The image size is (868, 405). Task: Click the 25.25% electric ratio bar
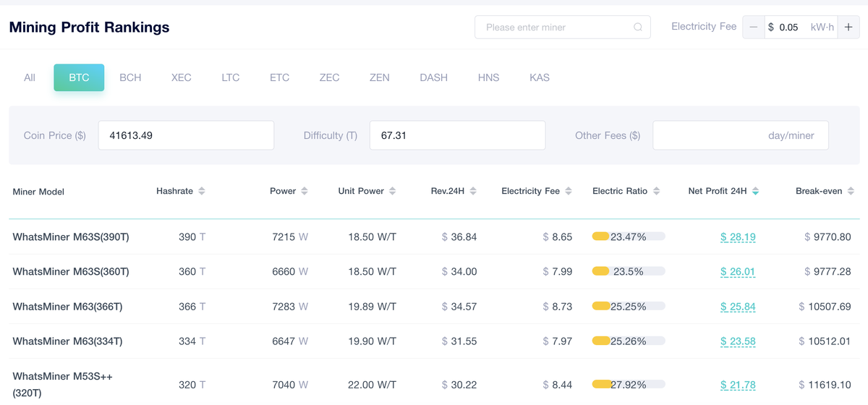[629, 307]
